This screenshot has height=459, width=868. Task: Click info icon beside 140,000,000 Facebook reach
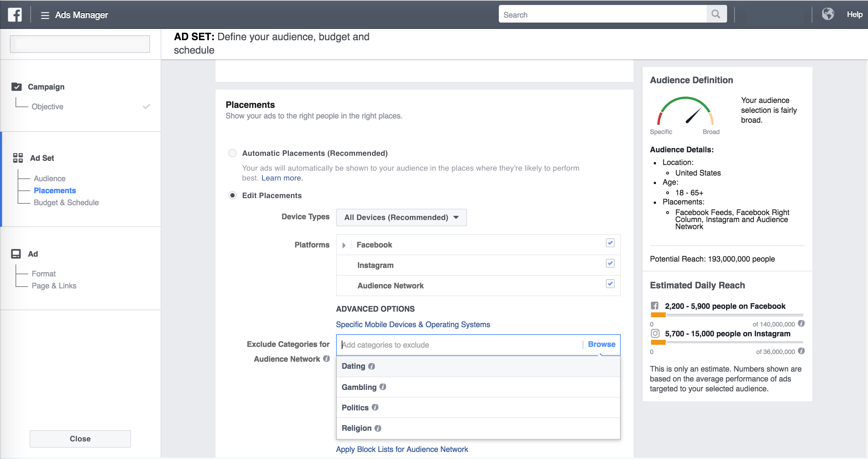click(x=801, y=323)
